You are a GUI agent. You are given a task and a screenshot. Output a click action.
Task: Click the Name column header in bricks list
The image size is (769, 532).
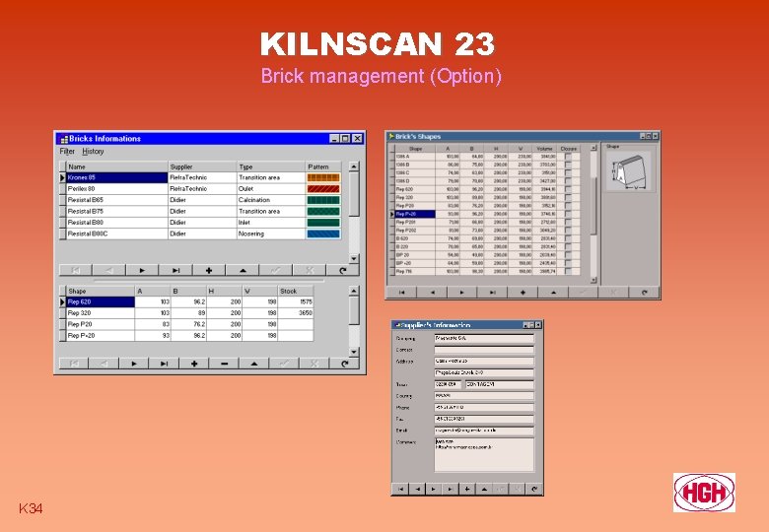pyautogui.click(x=117, y=166)
